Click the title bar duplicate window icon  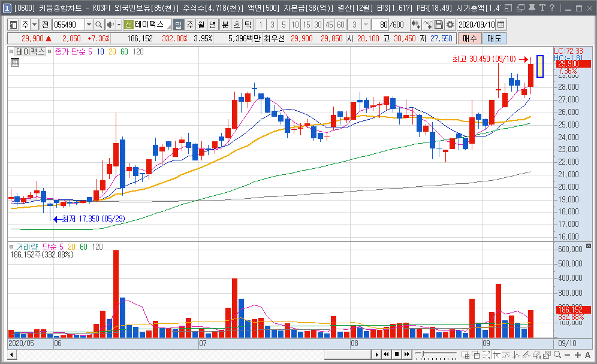point(520,8)
